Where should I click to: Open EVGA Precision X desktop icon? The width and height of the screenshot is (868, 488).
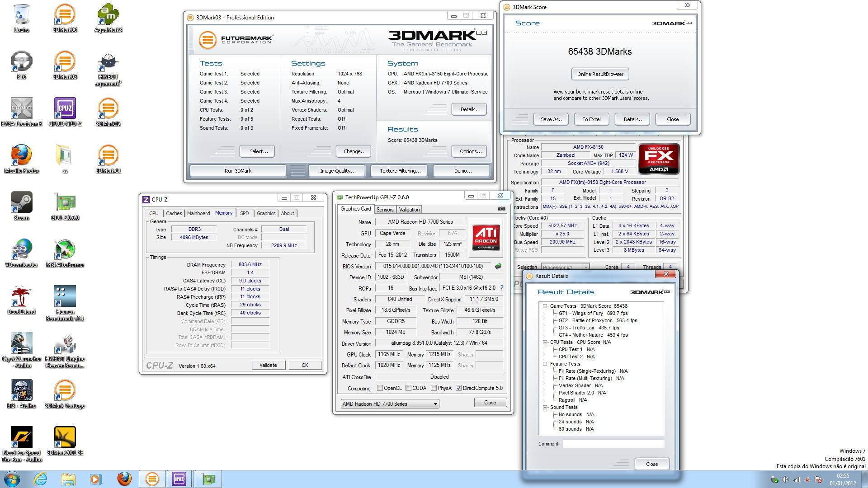tap(21, 112)
